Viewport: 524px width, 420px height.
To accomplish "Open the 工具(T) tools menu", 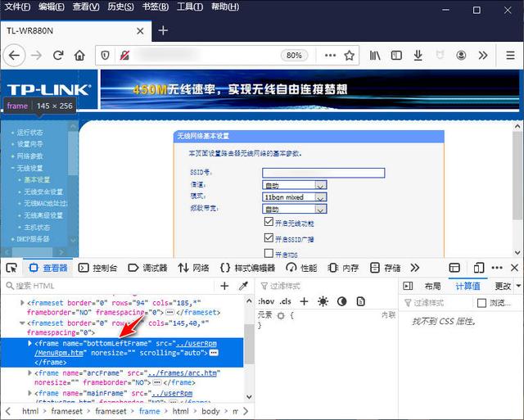I will point(190,7).
